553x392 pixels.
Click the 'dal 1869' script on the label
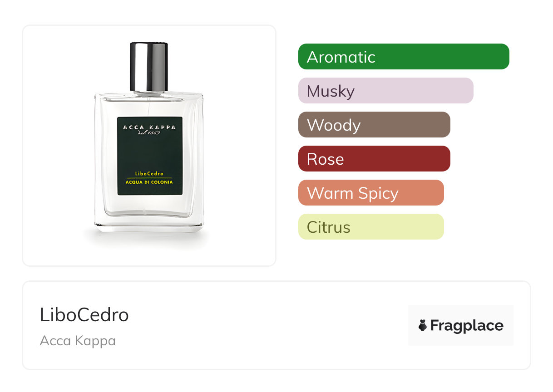click(x=149, y=132)
